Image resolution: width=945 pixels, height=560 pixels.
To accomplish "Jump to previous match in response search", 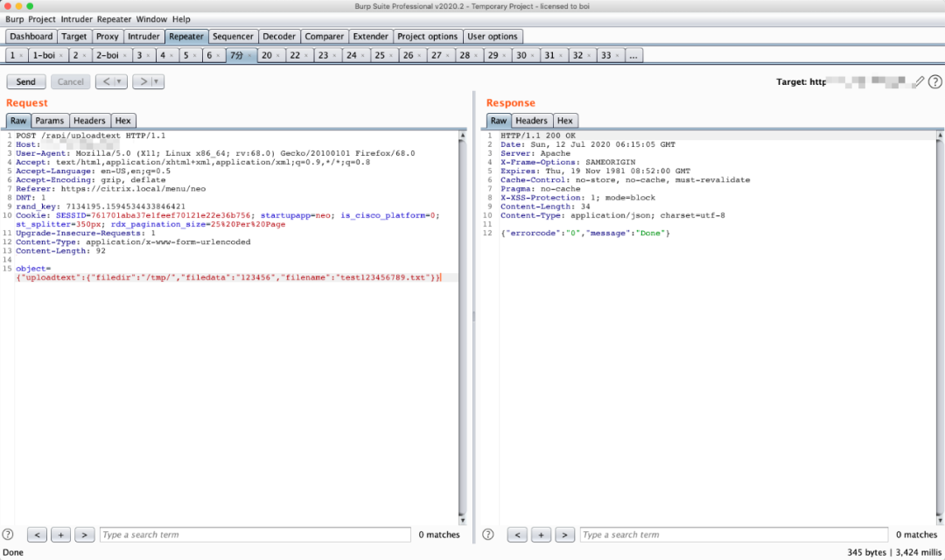I will point(517,535).
